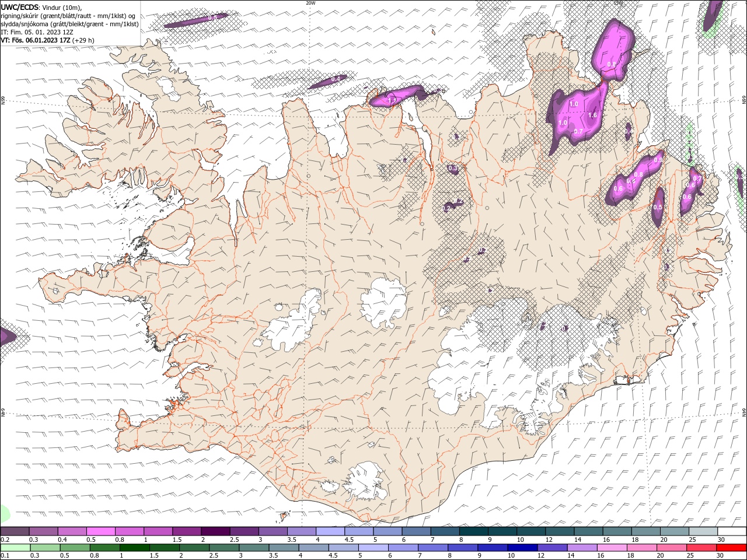Click the '1.6' snowfall value on the map
This screenshot has width=747, height=560.
593,116
